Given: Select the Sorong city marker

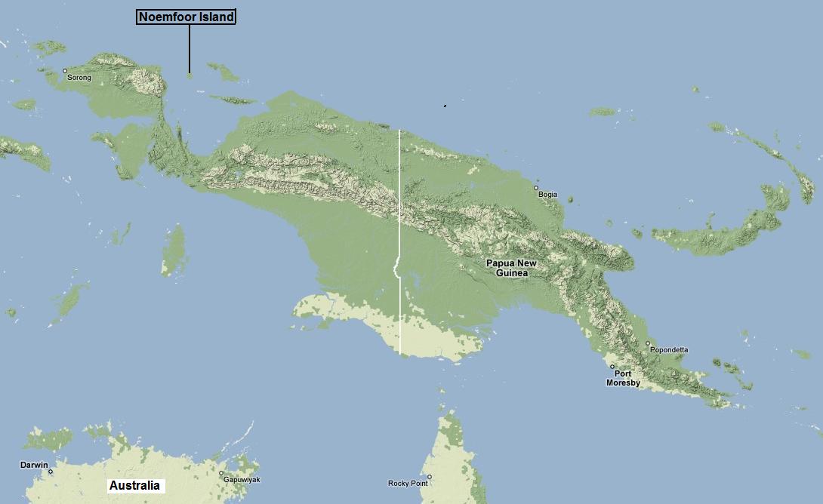Looking at the screenshot, I should coord(64,72).
